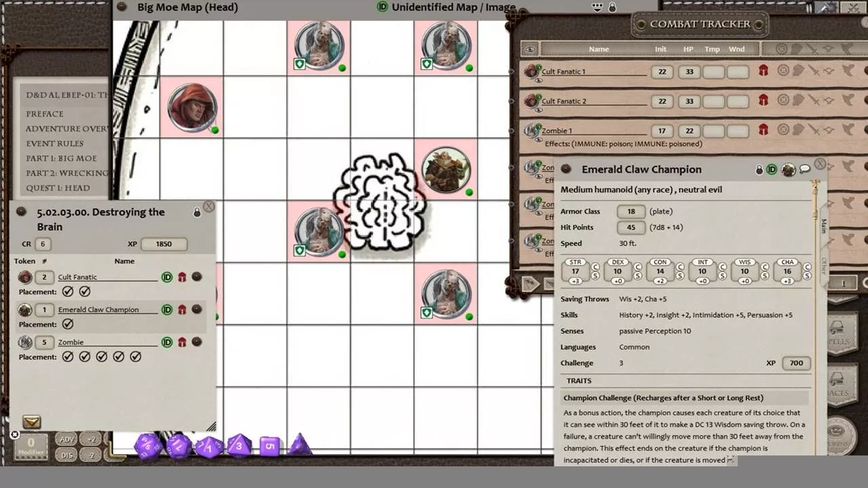Open PART 1: BIG MOE entry
868x488 pixels.
(62, 159)
